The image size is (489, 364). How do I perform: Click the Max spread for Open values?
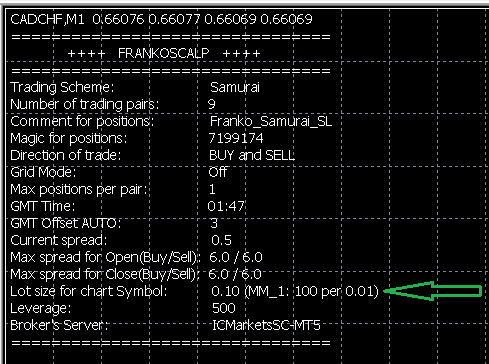click(x=236, y=257)
